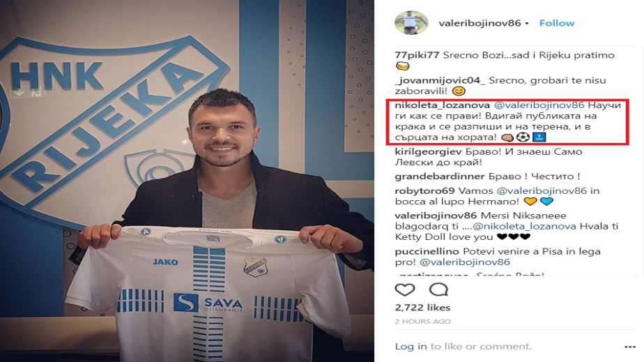644x362 pixels.
Task: Open grandebardinner commenter profile
Action: tap(440, 176)
